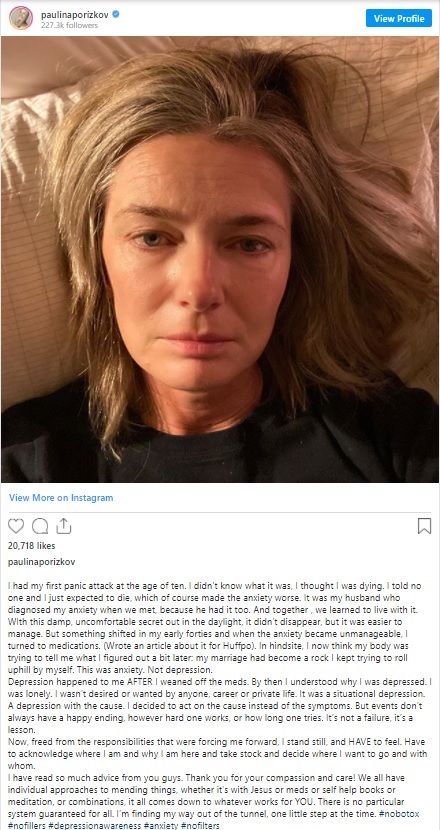
Task: Open the selfie photo of the post
Action: point(220,259)
